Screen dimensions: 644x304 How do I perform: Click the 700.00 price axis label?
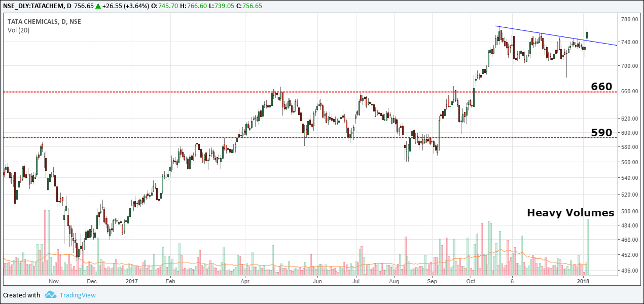(x=630, y=66)
